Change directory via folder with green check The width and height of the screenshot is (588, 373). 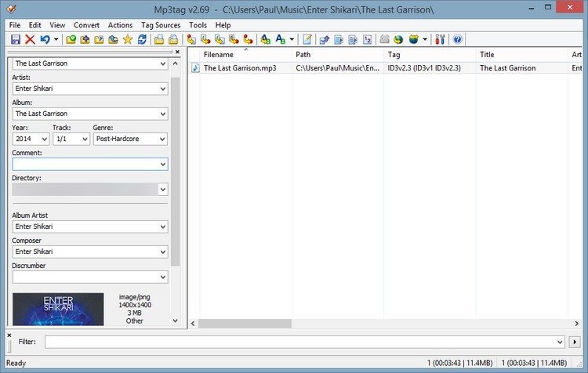71,39
